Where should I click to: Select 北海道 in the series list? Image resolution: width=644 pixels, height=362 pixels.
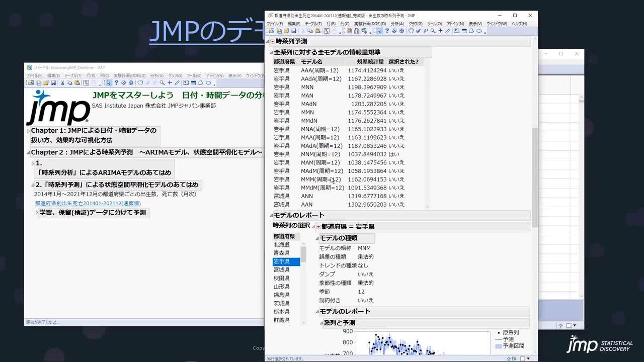[x=282, y=245]
